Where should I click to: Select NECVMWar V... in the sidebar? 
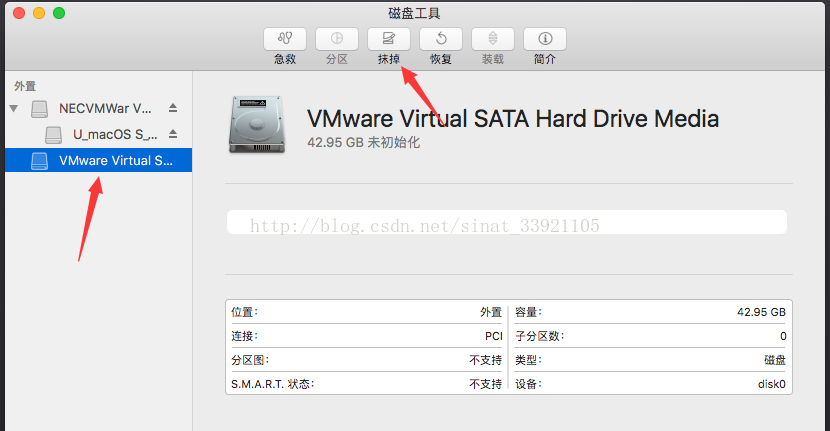point(98,109)
